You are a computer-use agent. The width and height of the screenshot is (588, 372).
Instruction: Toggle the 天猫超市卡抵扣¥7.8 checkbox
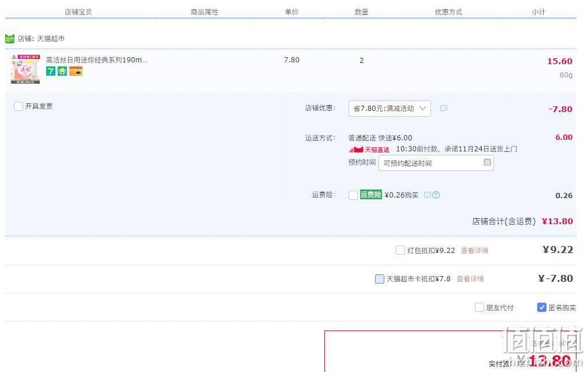click(380, 279)
